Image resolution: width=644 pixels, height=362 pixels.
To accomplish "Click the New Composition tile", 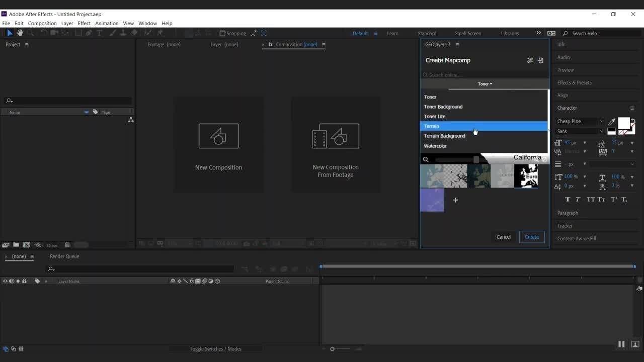I will point(218,146).
